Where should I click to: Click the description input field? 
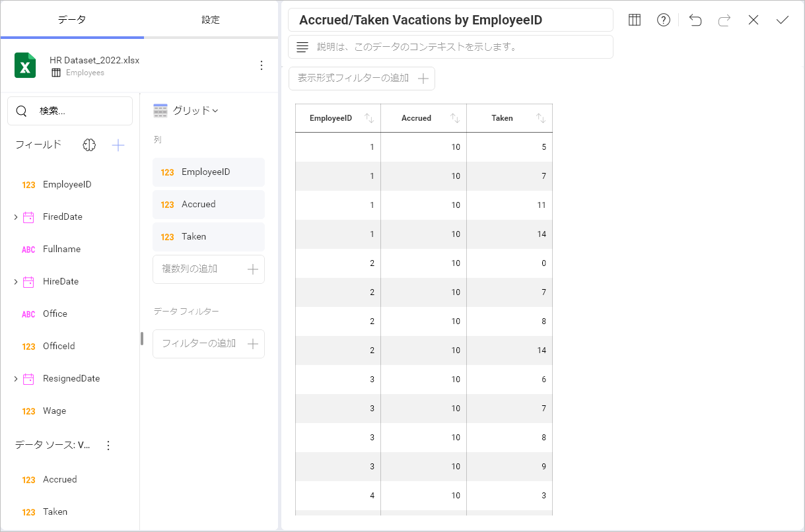(x=450, y=47)
